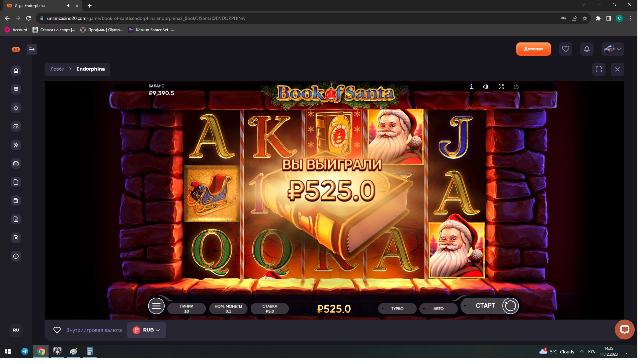The image size is (644, 364).
Task: Click the game power exit icon
Action: pyautogui.click(x=516, y=87)
